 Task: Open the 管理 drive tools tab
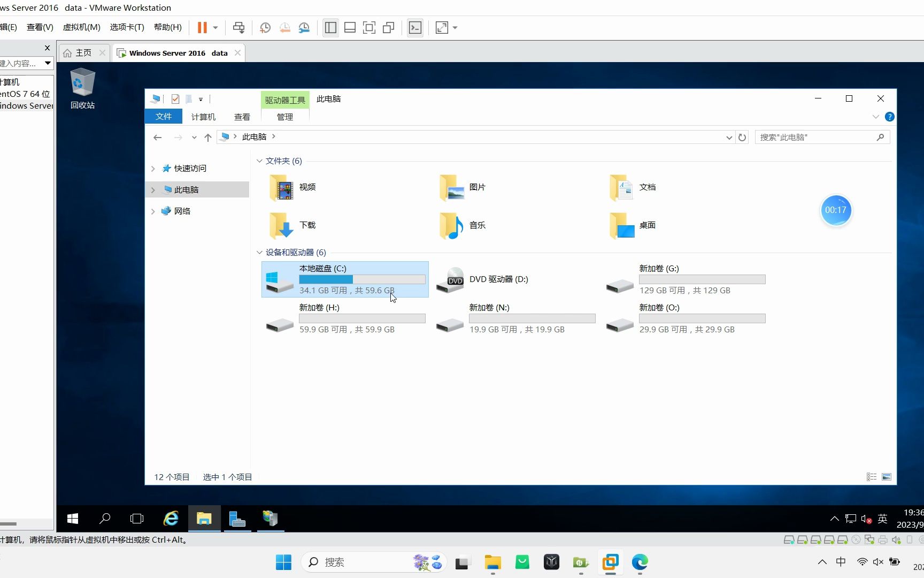point(285,117)
